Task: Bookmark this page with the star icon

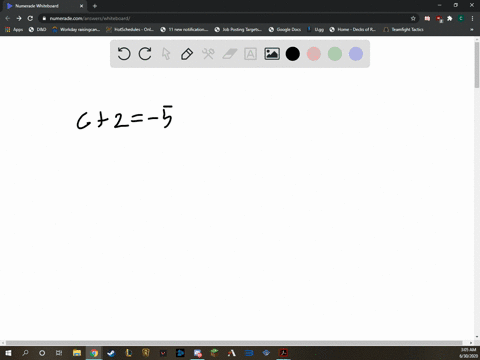Action: [x=413, y=18]
